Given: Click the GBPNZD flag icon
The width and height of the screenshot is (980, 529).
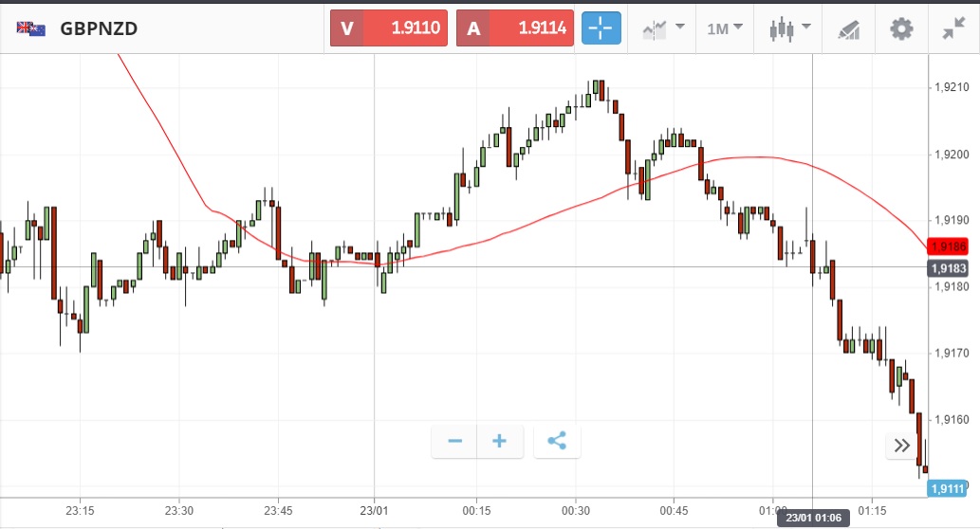Looking at the screenshot, I should (30, 28).
